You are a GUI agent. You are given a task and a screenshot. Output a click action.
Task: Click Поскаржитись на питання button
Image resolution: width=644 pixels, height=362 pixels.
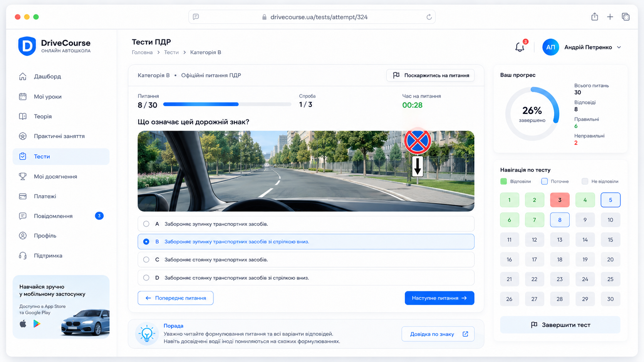[430, 75]
